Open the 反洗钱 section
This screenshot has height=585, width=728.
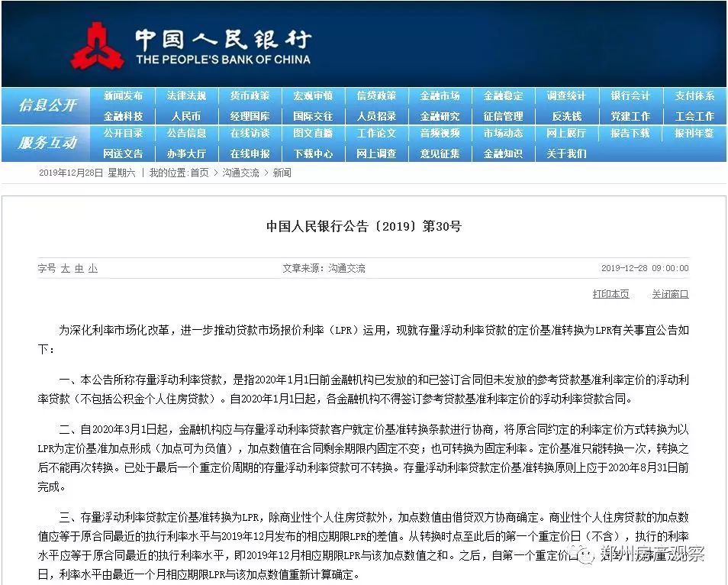(567, 115)
